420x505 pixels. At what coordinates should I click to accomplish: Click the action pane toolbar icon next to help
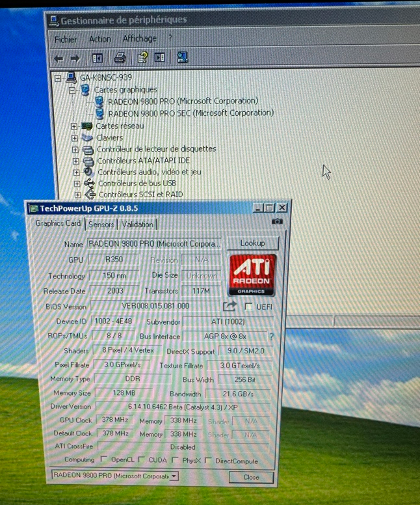coord(160,57)
